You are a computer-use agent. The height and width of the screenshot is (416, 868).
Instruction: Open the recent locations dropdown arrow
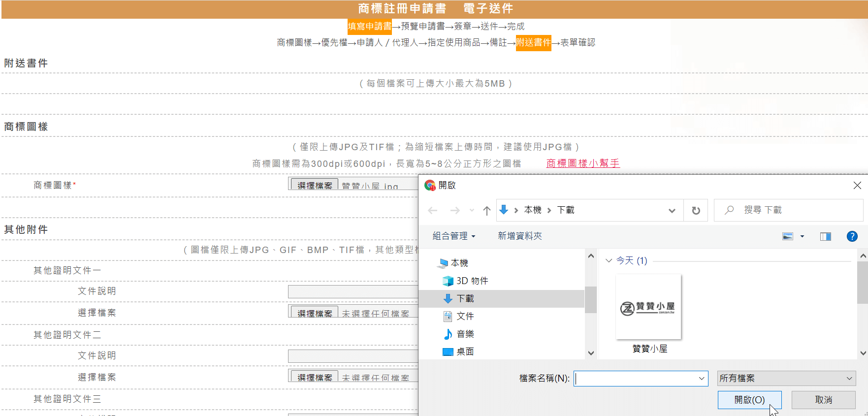472,210
